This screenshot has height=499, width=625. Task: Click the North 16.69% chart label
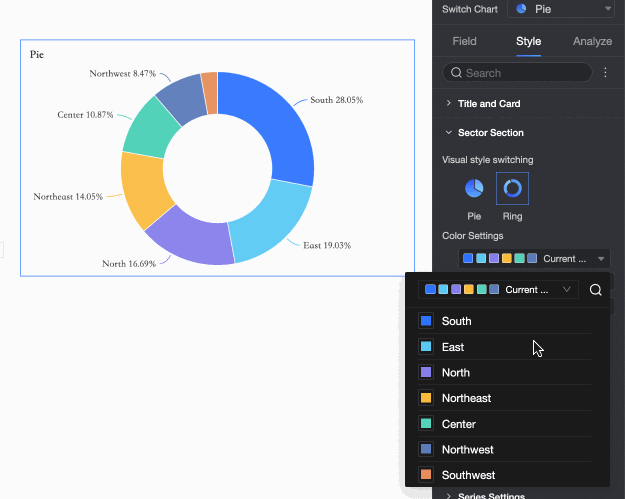click(x=129, y=264)
